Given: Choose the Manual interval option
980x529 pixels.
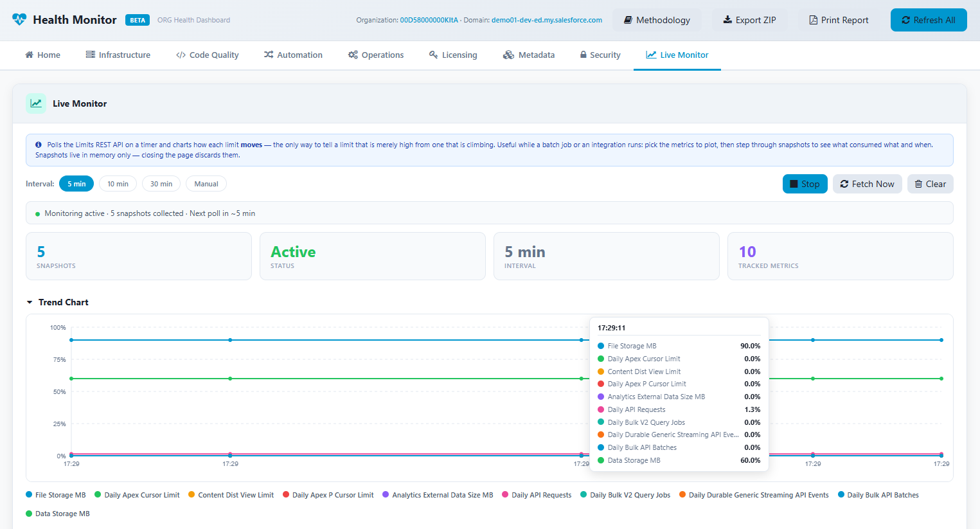Looking at the screenshot, I should 206,184.
